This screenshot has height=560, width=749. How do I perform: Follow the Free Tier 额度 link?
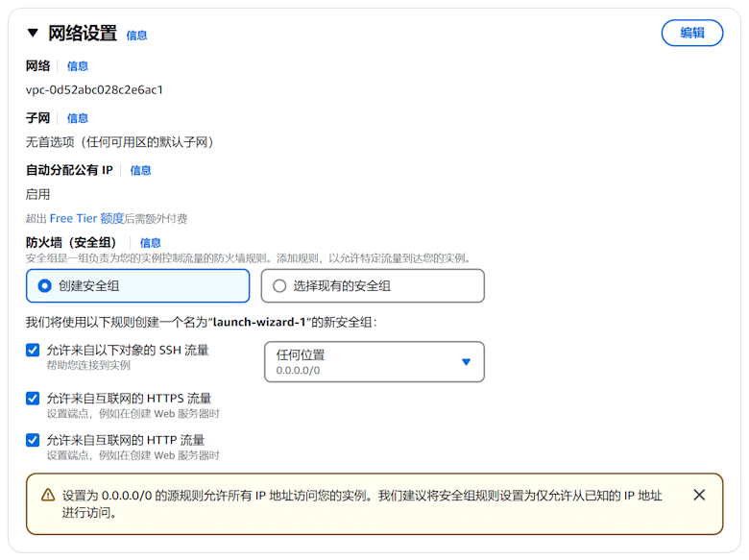click(86, 218)
